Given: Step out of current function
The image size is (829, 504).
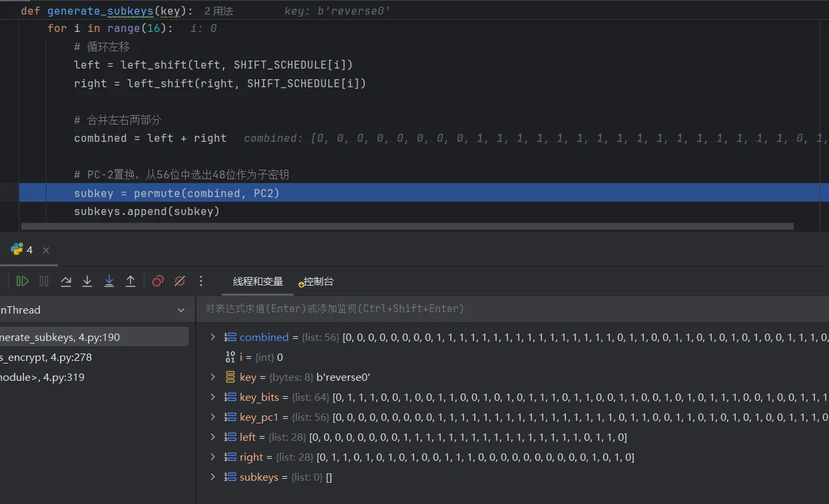Looking at the screenshot, I should pyautogui.click(x=131, y=282).
